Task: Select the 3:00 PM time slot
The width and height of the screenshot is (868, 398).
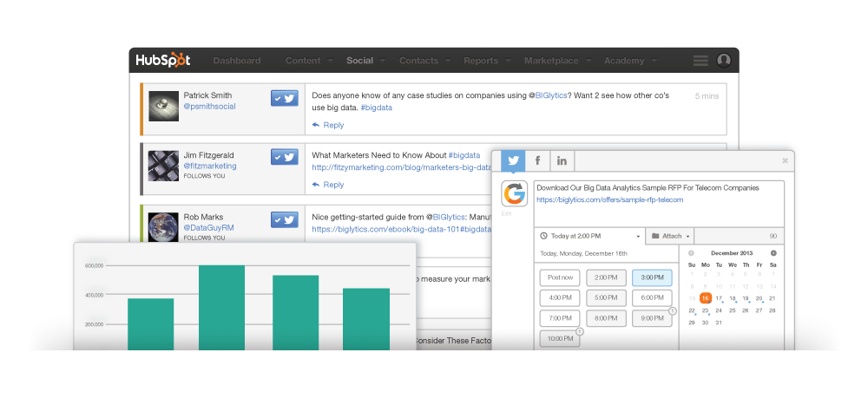Action: (652, 277)
